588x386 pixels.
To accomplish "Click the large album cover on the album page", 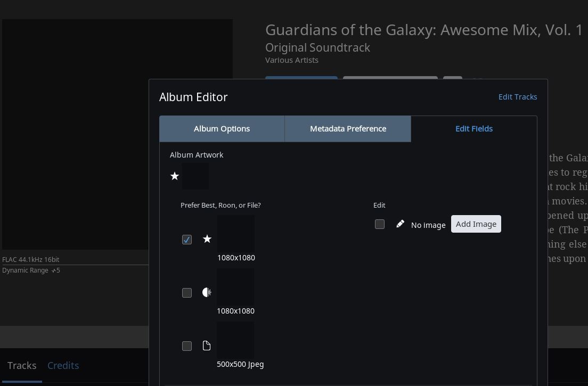I will point(117,134).
